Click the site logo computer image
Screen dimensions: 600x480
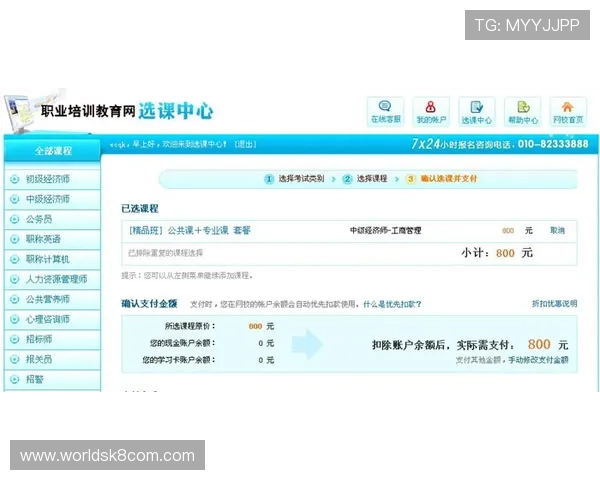point(22,112)
